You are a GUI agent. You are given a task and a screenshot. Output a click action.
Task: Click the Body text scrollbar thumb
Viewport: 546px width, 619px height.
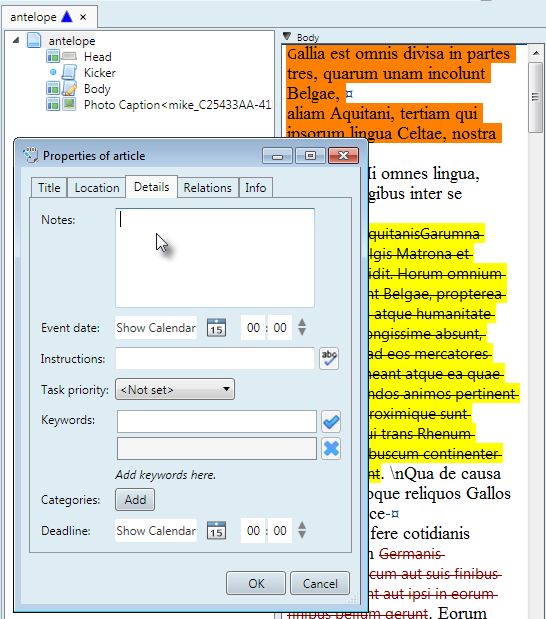(535, 97)
